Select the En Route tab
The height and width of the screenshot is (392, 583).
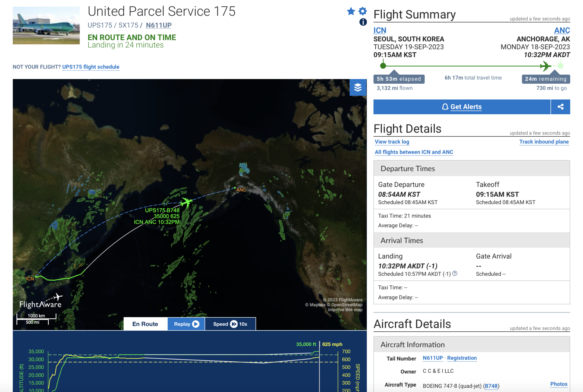point(145,324)
